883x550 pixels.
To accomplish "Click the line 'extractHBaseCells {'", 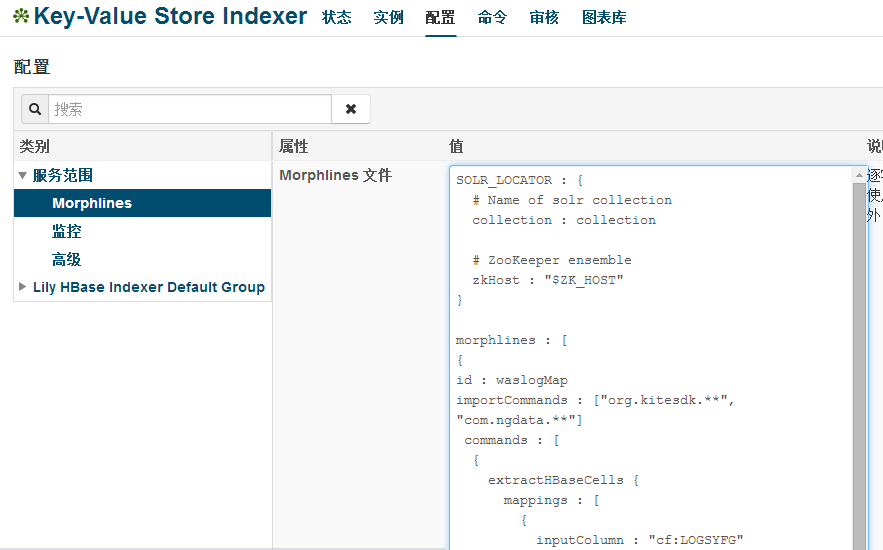I will point(564,480).
